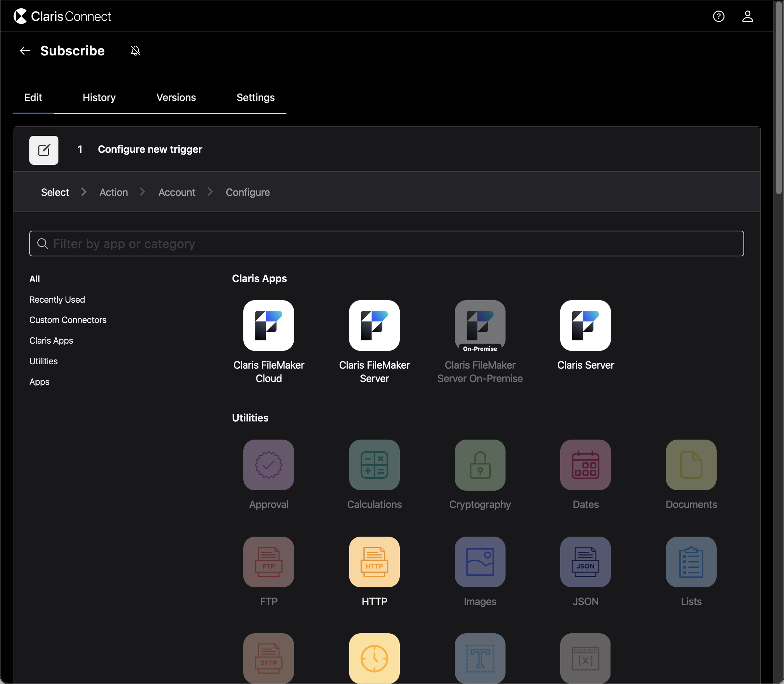Choose the Approval utility icon
The height and width of the screenshot is (684, 784).
tap(268, 465)
